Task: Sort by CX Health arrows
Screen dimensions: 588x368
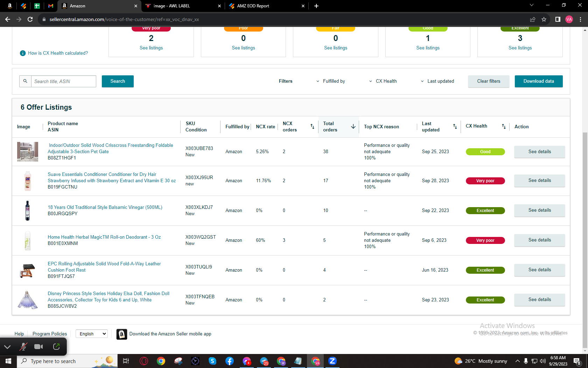Action: (x=504, y=127)
